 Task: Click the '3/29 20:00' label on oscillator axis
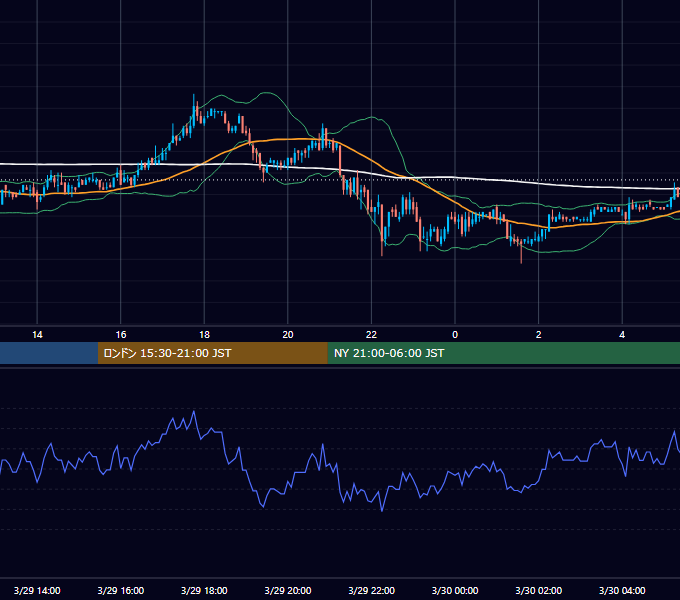[x=288, y=590]
